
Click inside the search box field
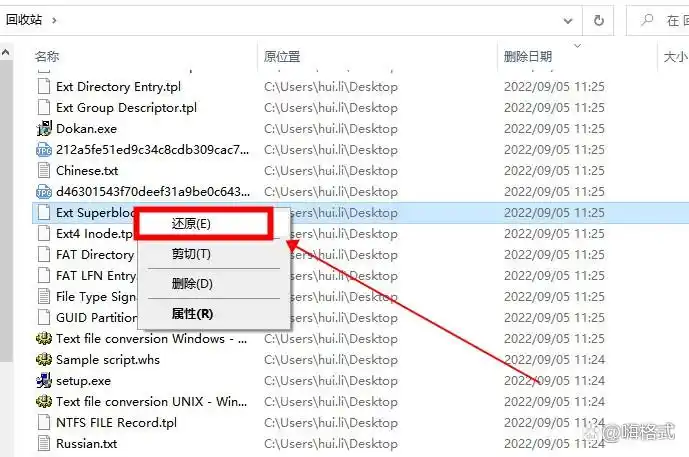659,21
